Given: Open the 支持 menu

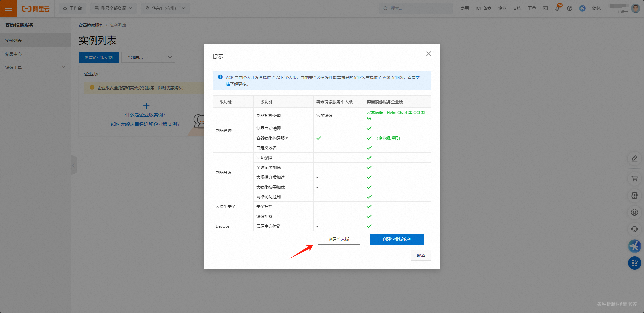Looking at the screenshot, I should click(x=517, y=8).
